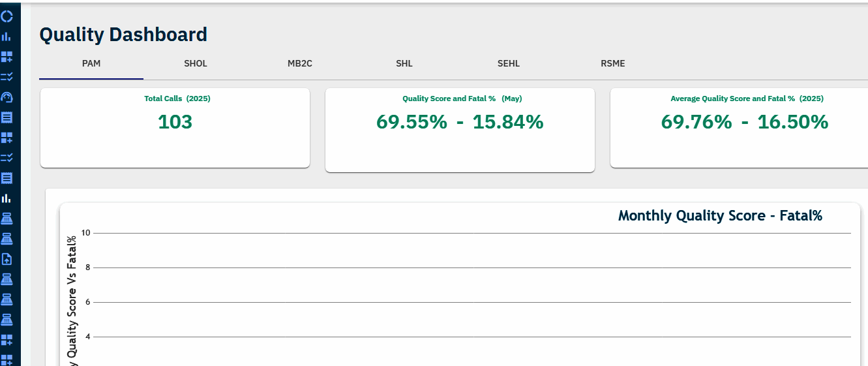The height and width of the screenshot is (366, 868).
Task: Open the blue bar chart sidebar icon
Action: [x=7, y=37]
